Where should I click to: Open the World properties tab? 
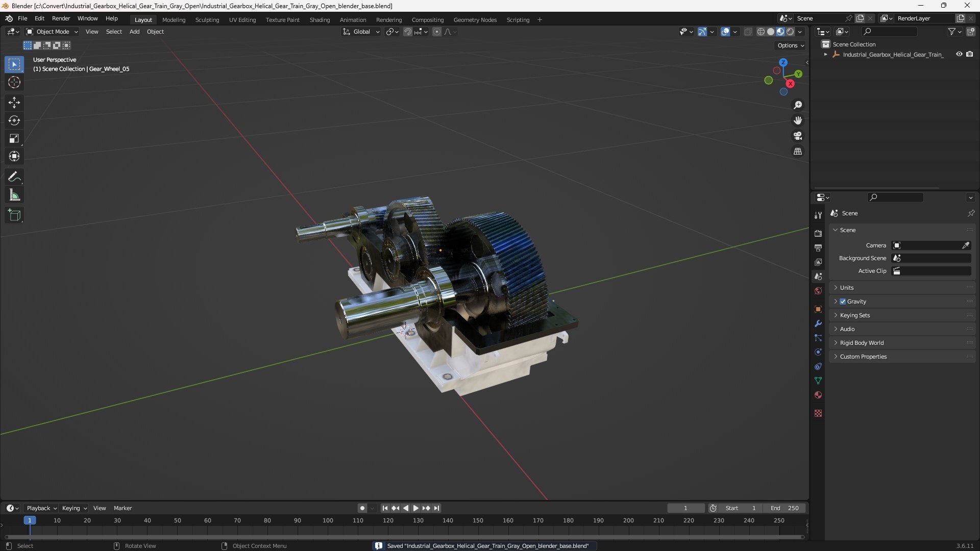click(818, 291)
